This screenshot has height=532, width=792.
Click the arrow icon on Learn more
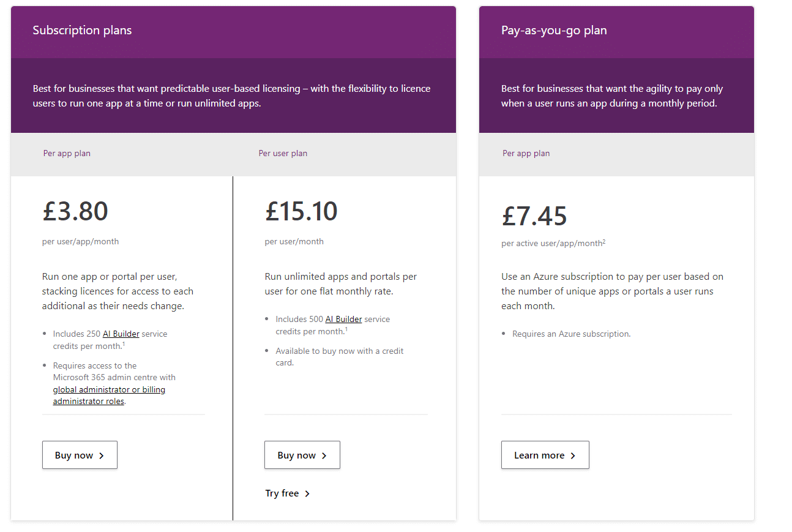573,455
